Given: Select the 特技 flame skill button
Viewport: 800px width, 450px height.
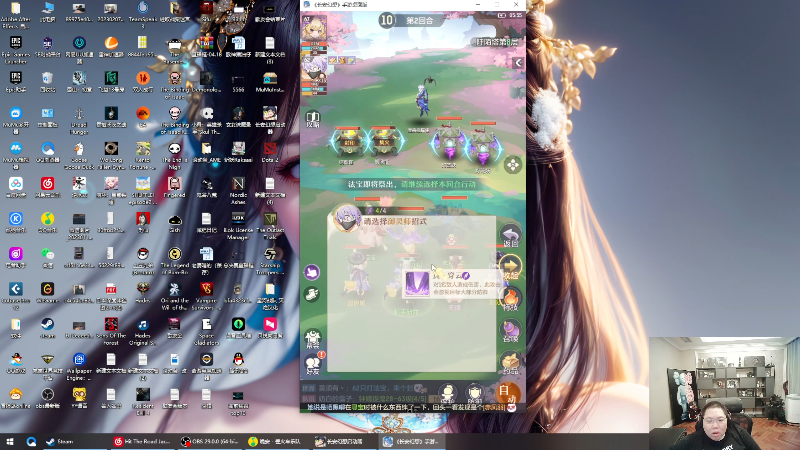Looking at the screenshot, I should (x=510, y=299).
